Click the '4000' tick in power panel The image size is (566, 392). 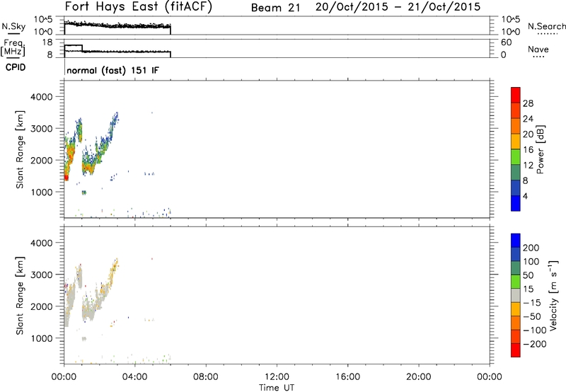pos(41,97)
